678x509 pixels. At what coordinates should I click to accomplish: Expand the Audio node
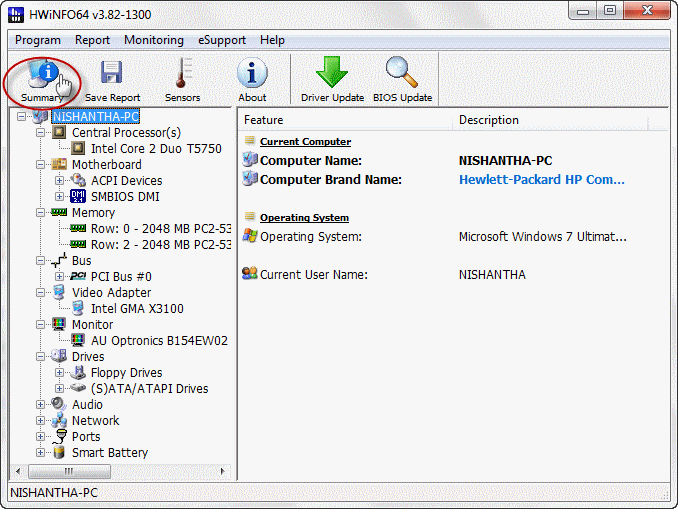[x=40, y=404]
